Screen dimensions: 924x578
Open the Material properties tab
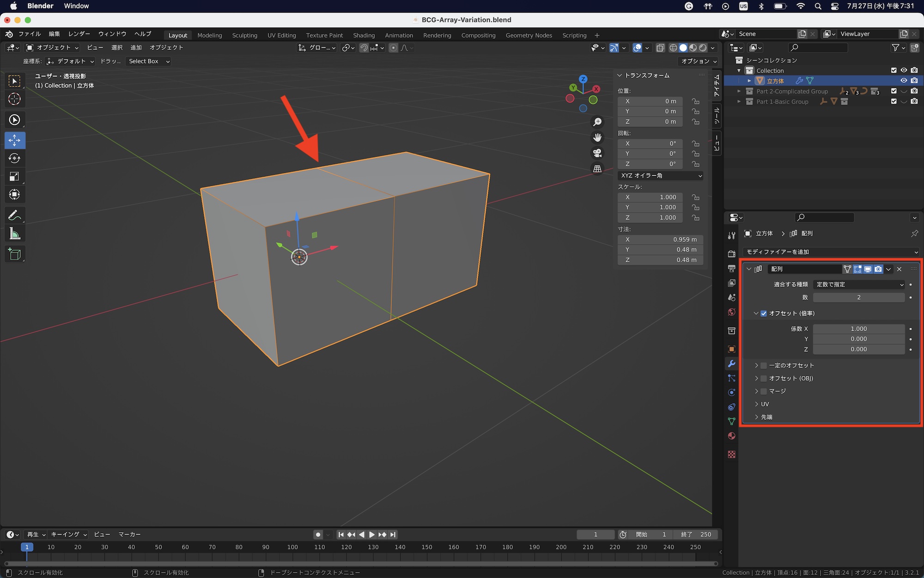pyautogui.click(x=731, y=436)
